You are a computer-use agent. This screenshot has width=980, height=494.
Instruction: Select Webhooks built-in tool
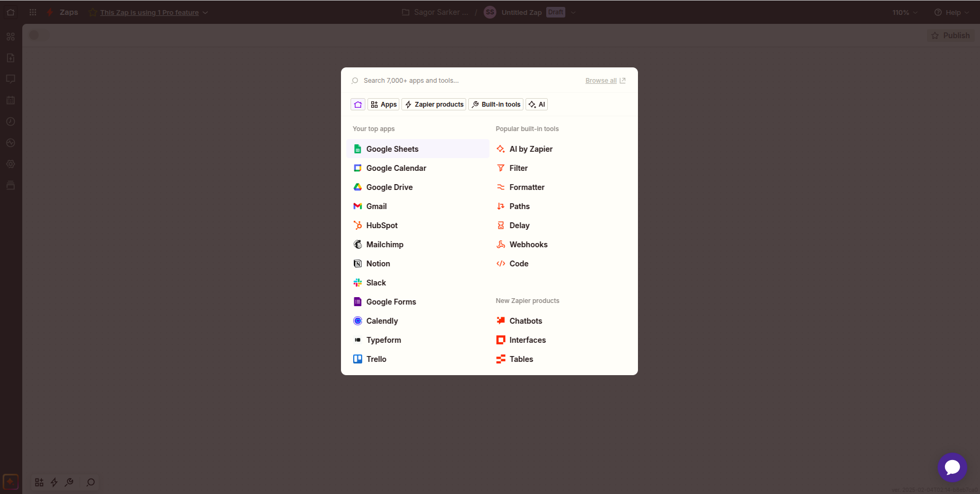pos(561,245)
